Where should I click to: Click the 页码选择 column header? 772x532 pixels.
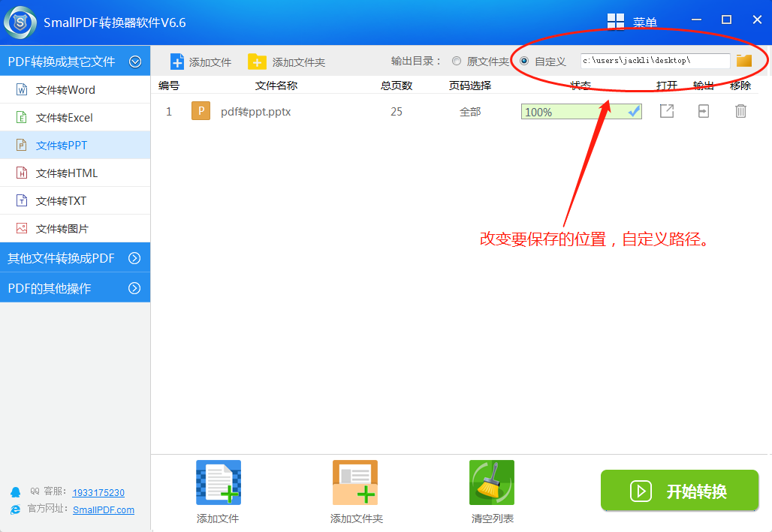pyautogui.click(x=470, y=86)
